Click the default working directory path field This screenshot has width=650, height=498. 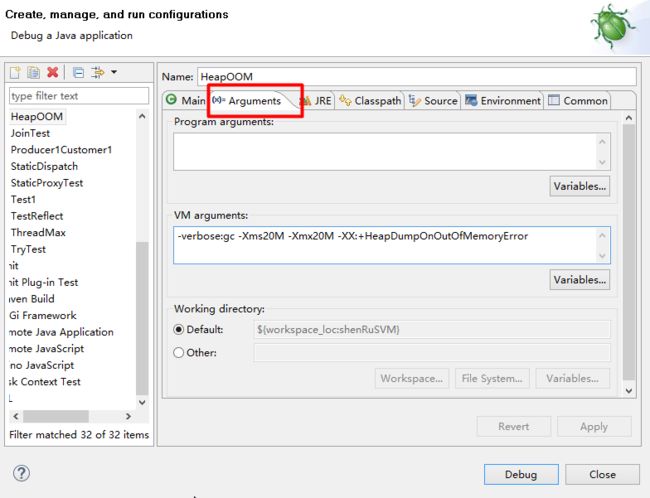click(x=432, y=330)
